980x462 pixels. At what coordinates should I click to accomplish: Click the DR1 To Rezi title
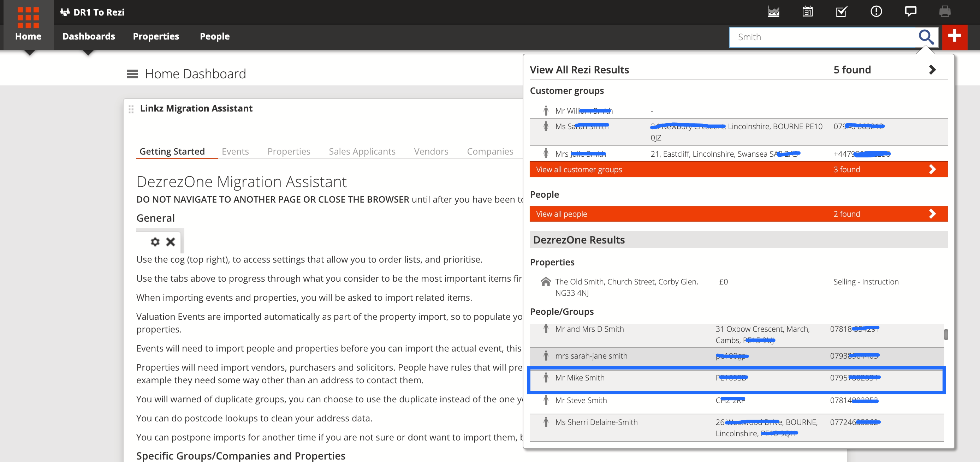99,12
